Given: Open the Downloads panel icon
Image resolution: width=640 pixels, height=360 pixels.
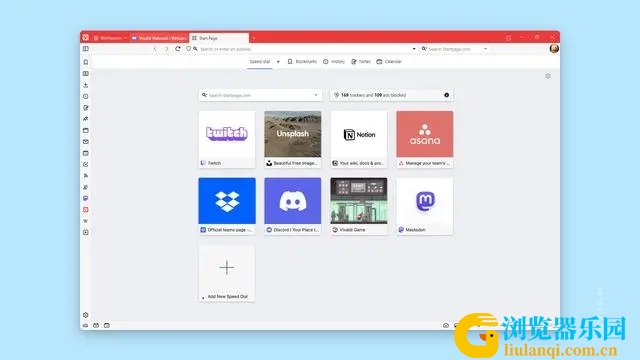Looking at the screenshot, I should tap(86, 85).
